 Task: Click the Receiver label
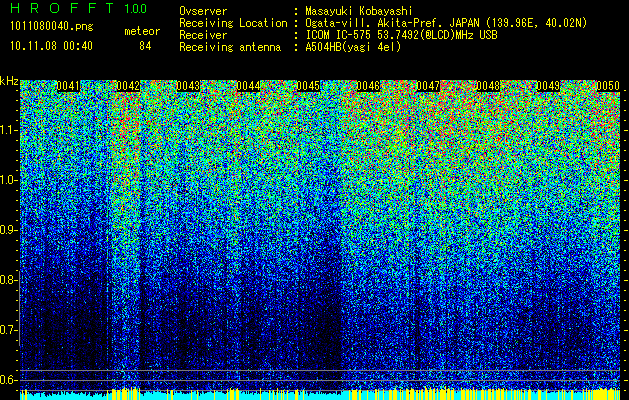pyautogui.click(x=203, y=35)
